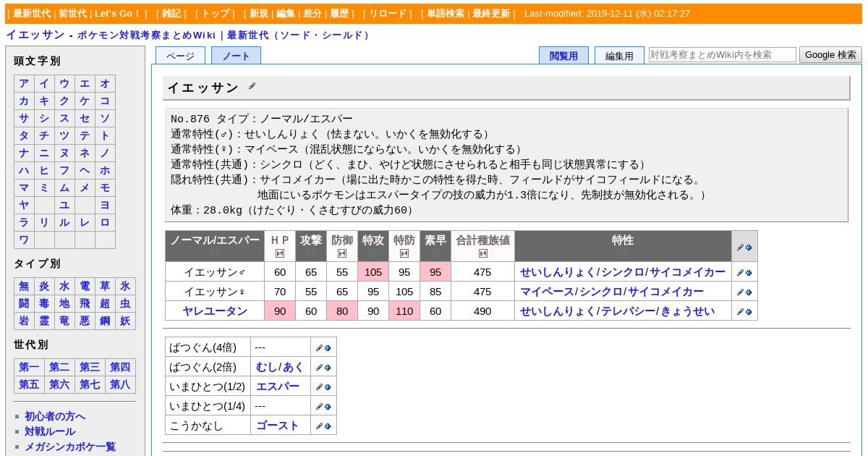Click 新規 in top menu bar
The width and height of the screenshot is (868, 456).
(259, 14)
